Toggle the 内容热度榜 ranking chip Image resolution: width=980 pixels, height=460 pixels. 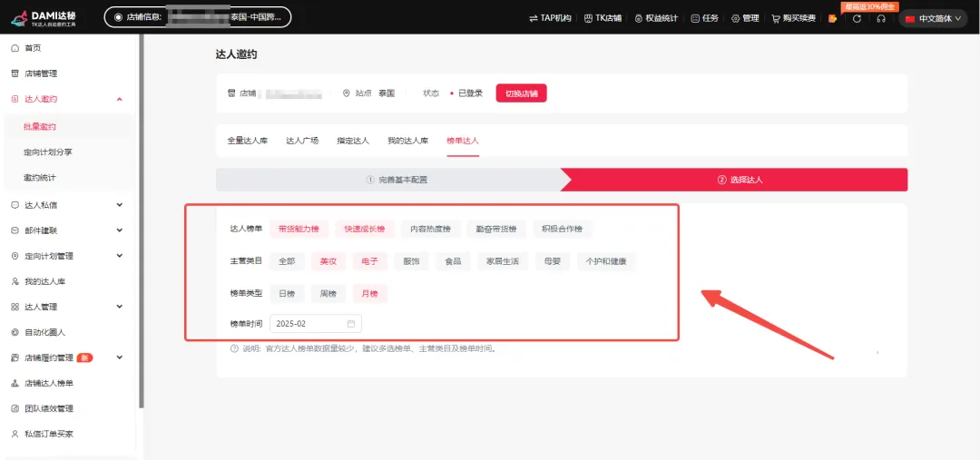click(430, 229)
